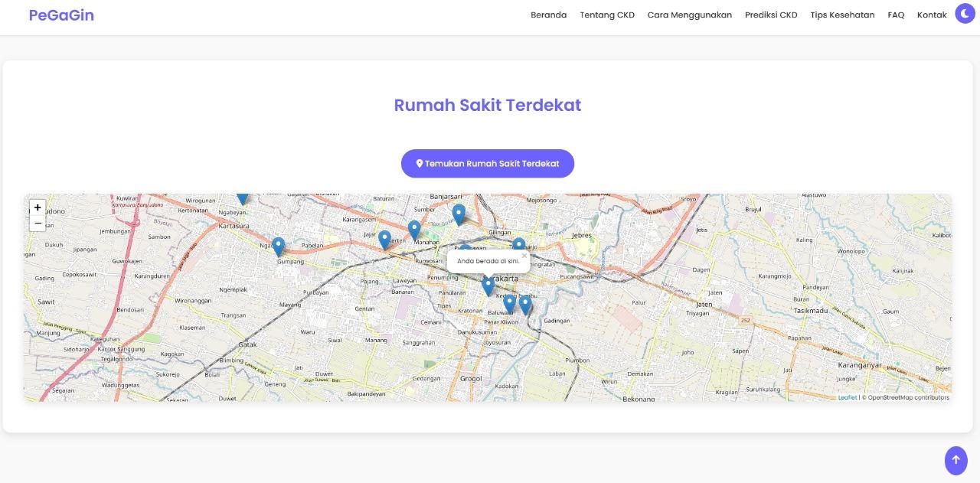
Task: Click the 'Anda berada di sini.' popup text
Action: 488,261
